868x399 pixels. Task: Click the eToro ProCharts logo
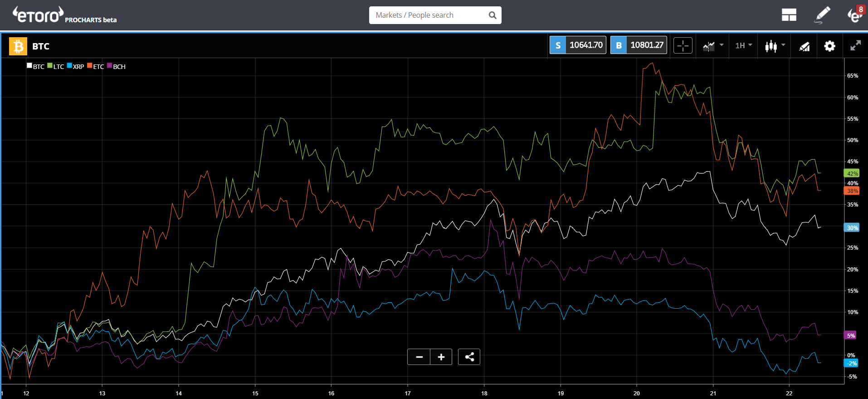64,15
